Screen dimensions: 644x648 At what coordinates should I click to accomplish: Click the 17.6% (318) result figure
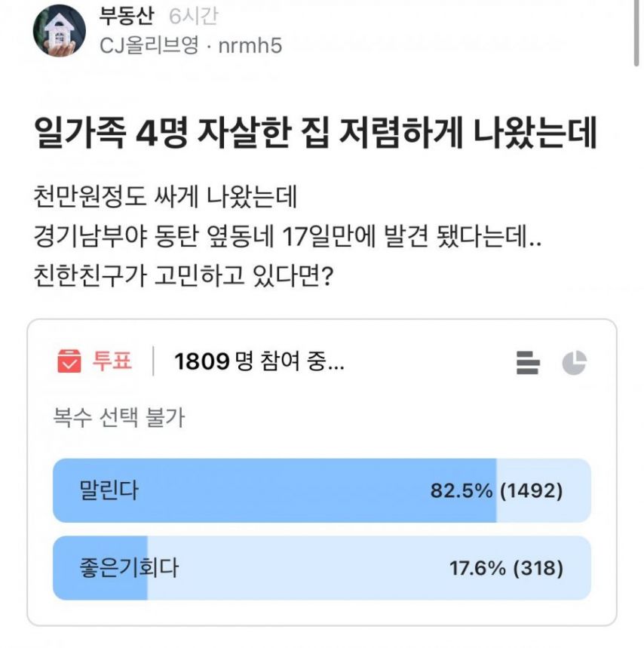pos(506,567)
